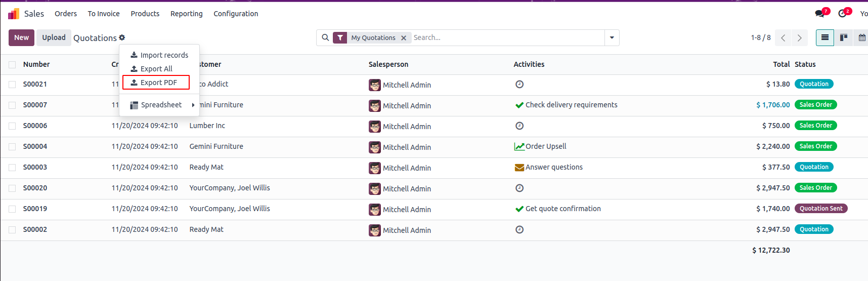The width and height of the screenshot is (868, 281).
Task: Select the List view icon
Action: tap(824, 37)
